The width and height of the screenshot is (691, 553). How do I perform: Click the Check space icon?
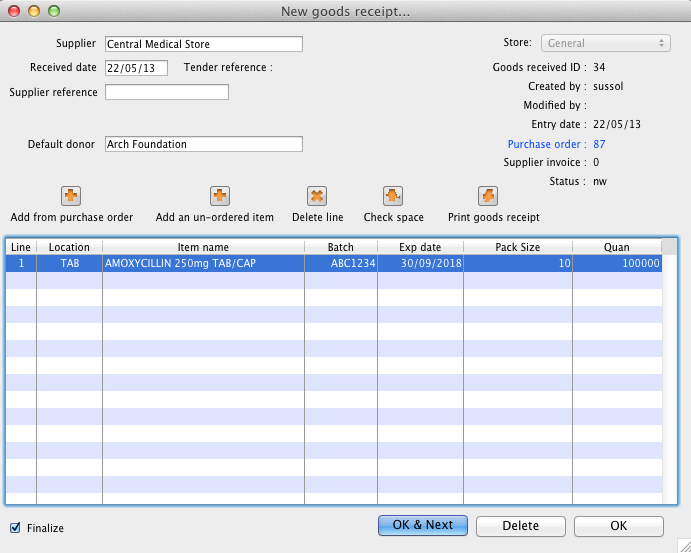click(393, 196)
